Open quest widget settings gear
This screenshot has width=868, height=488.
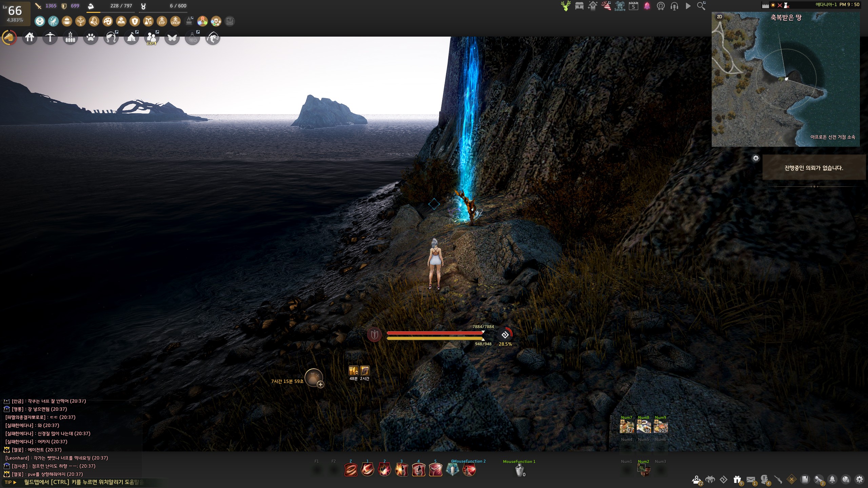point(756,158)
